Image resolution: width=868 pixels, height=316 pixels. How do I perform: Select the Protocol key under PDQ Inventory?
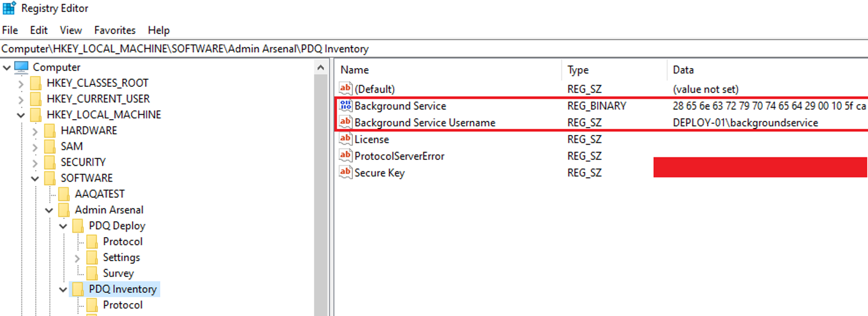coord(123,305)
